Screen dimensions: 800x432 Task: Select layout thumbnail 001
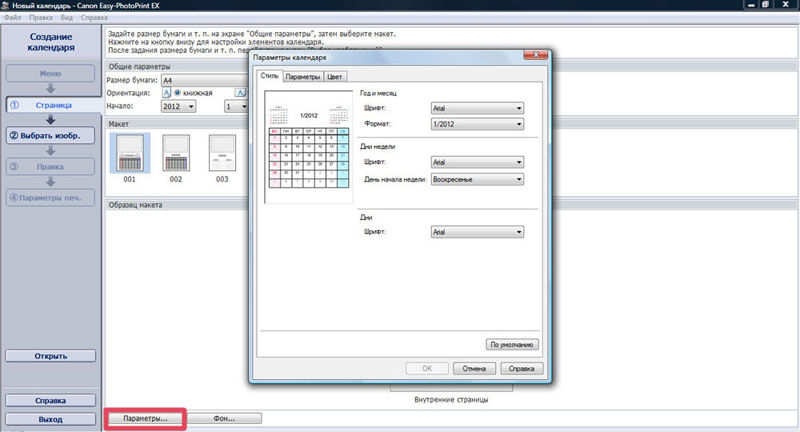(x=130, y=153)
